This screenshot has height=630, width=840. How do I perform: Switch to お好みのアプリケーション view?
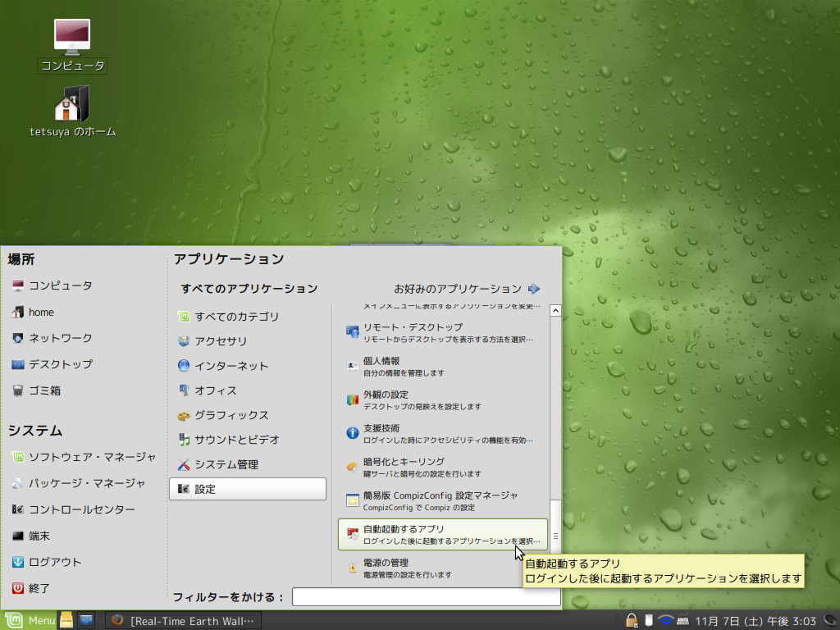click(467, 290)
